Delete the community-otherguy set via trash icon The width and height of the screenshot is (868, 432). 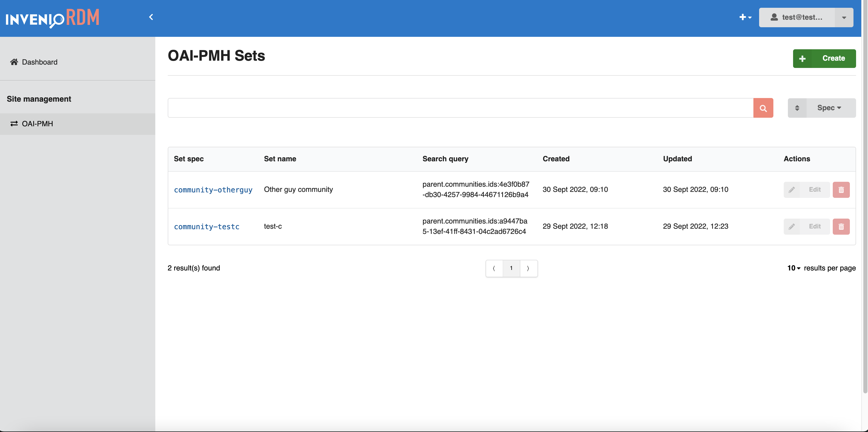[841, 190]
